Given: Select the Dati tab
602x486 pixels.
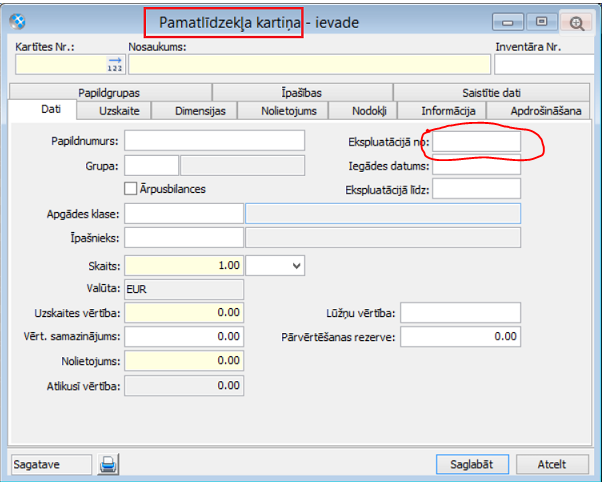Looking at the screenshot, I should point(42,110).
